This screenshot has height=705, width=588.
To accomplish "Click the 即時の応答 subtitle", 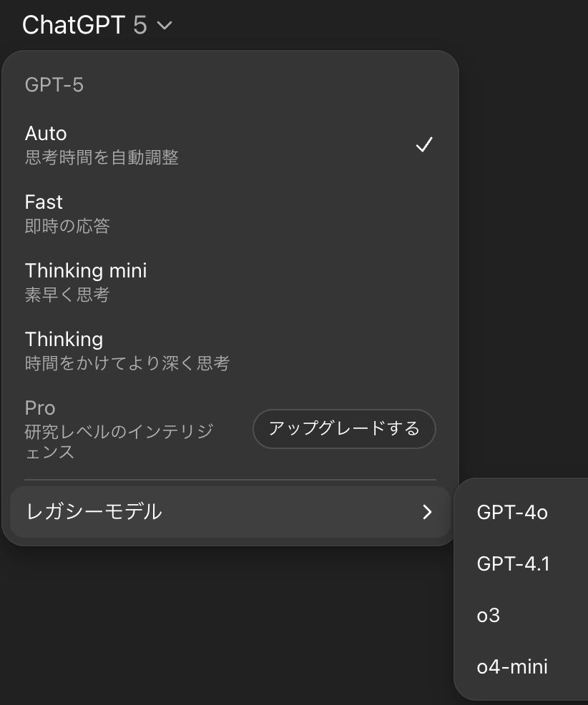I will (x=67, y=226).
